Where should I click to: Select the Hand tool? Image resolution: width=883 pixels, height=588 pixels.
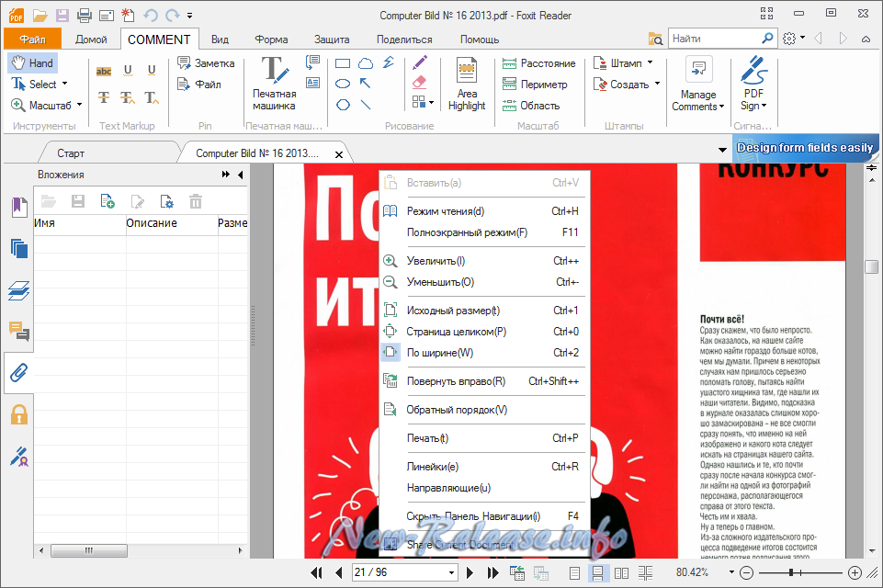(x=33, y=63)
